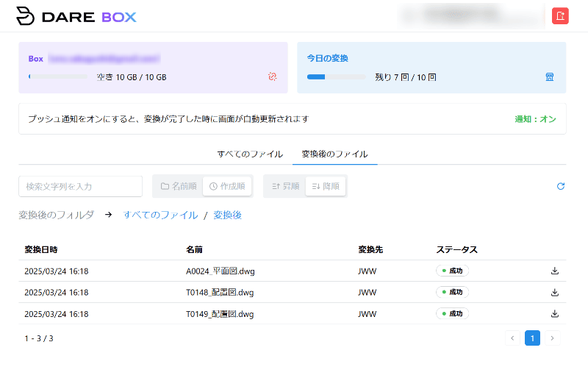Click the DARE BOX logo
588x392 pixels.
pyautogui.click(x=76, y=16)
